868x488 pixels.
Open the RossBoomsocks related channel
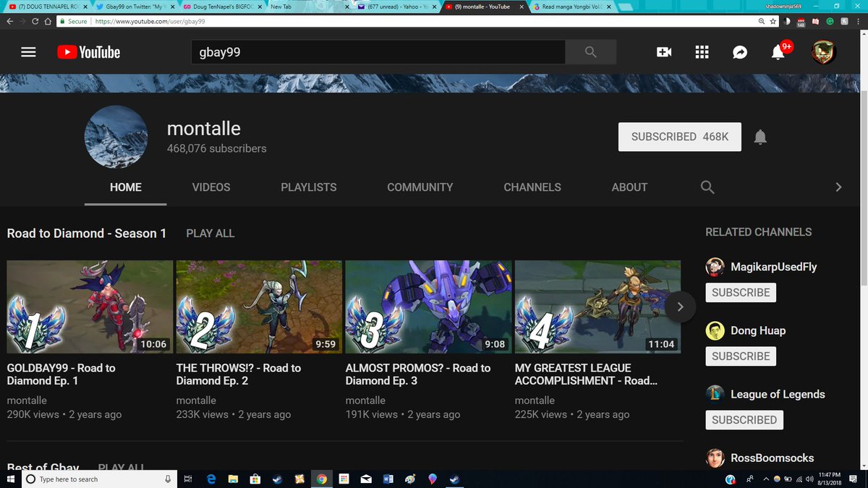pyautogui.click(x=772, y=458)
